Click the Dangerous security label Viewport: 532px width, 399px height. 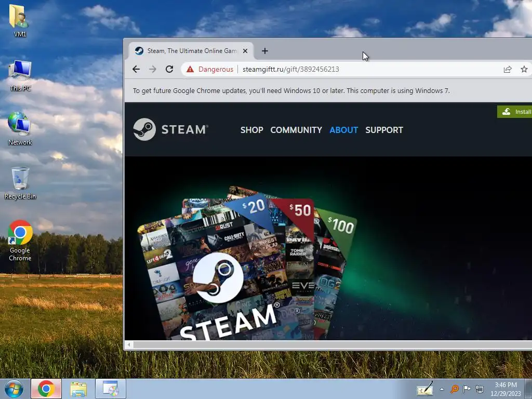(x=216, y=69)
